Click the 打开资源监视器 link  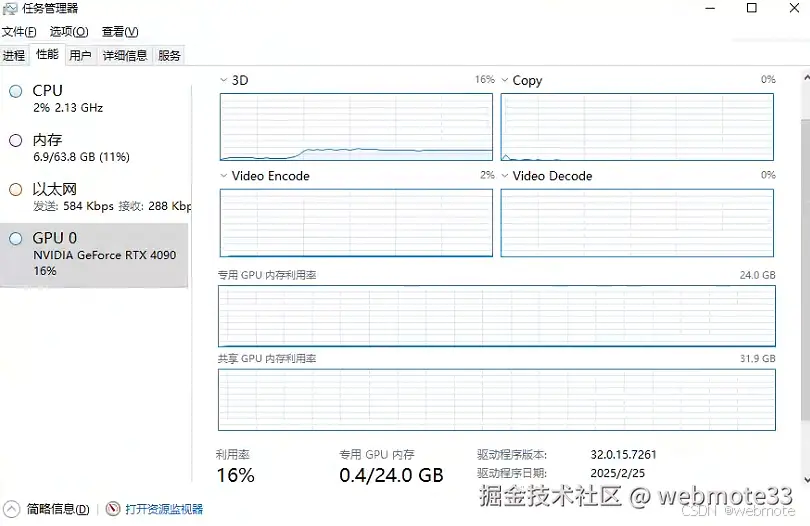pos(164,509)
